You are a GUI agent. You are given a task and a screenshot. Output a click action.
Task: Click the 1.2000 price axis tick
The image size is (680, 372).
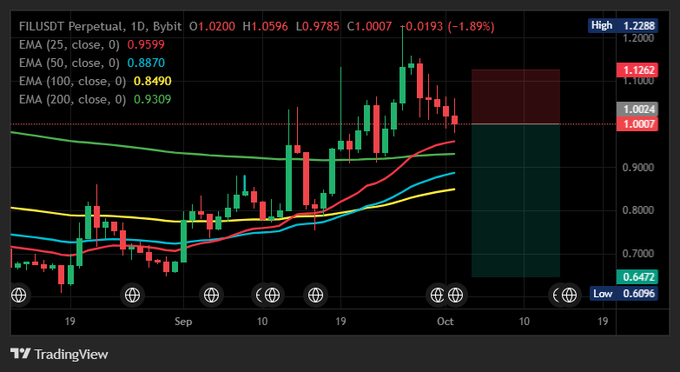tap(638, 38)
